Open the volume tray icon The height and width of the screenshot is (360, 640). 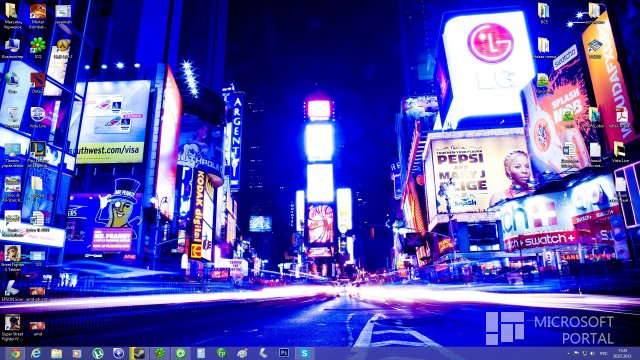593,353
